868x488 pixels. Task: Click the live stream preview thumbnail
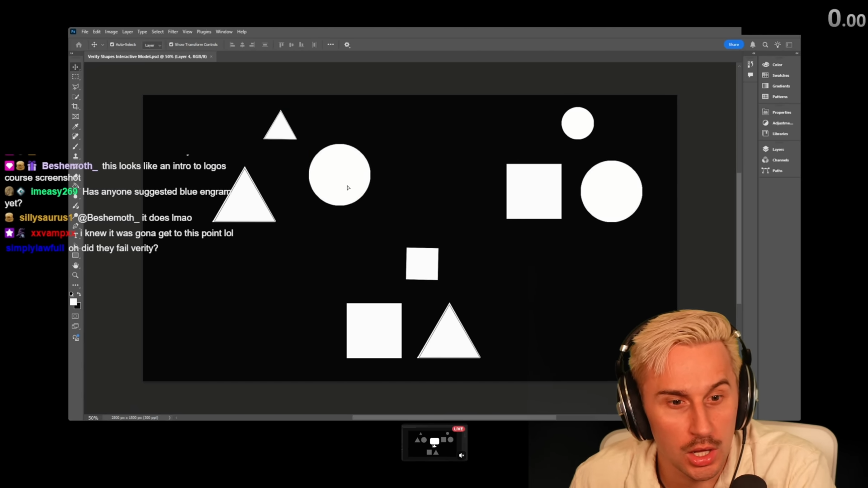coord(434,443)
